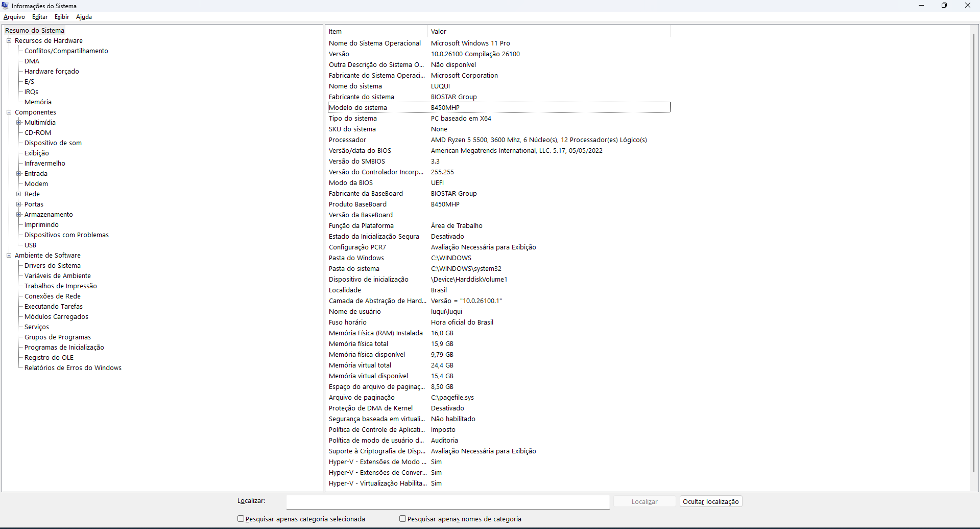
Task: Click the 'Nome do Sistema Operacional' row
Action: coord(499,43)
